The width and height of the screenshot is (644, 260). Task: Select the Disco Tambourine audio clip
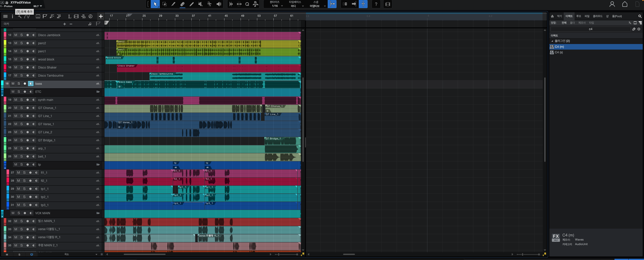pyautogui.click(x=225, y=76)
